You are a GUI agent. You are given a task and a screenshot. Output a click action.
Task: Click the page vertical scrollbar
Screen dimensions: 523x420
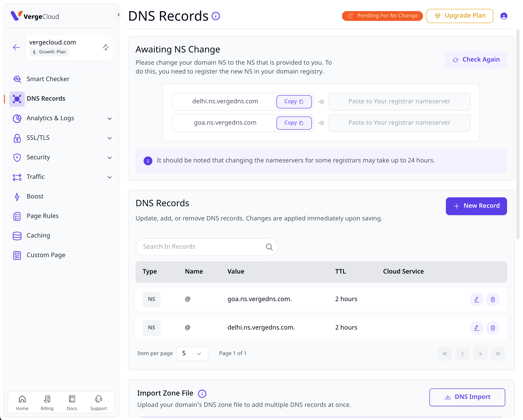[517, 134]
